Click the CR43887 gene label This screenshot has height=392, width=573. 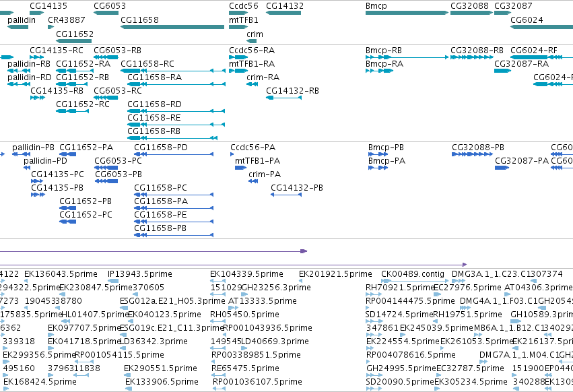pyautogui.click(x=66, y=20)
